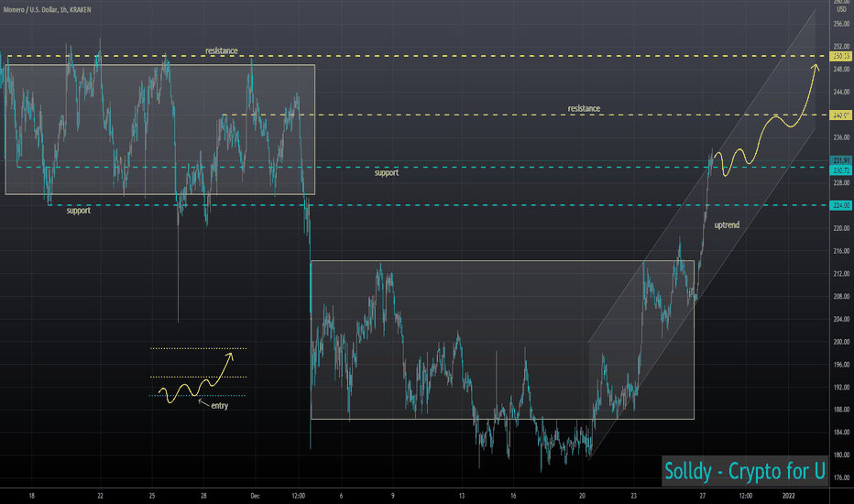
Task: Select the entry text label
Action: (x=220, y=406)
